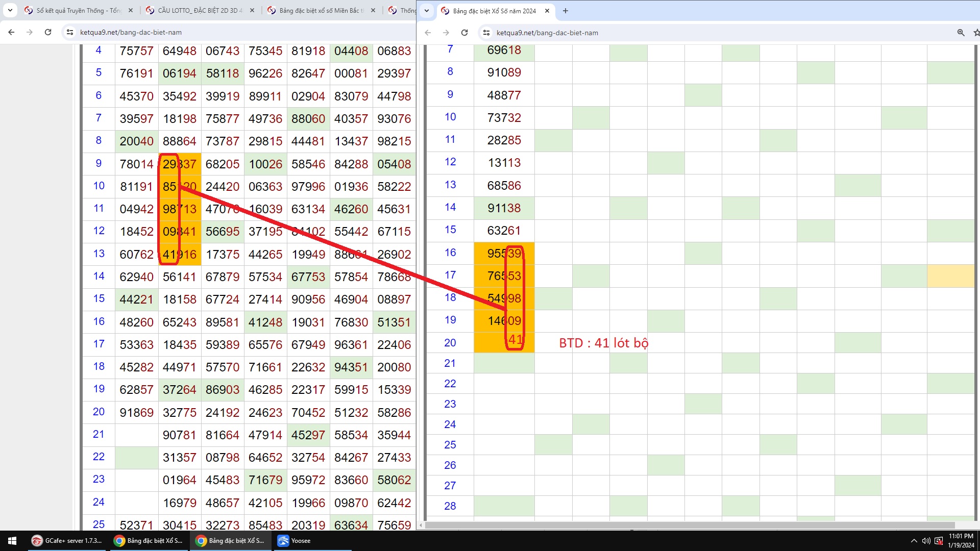Expand tab search dropdown in right window
Screen dimensions: 980x551
[x=427, y=11]
